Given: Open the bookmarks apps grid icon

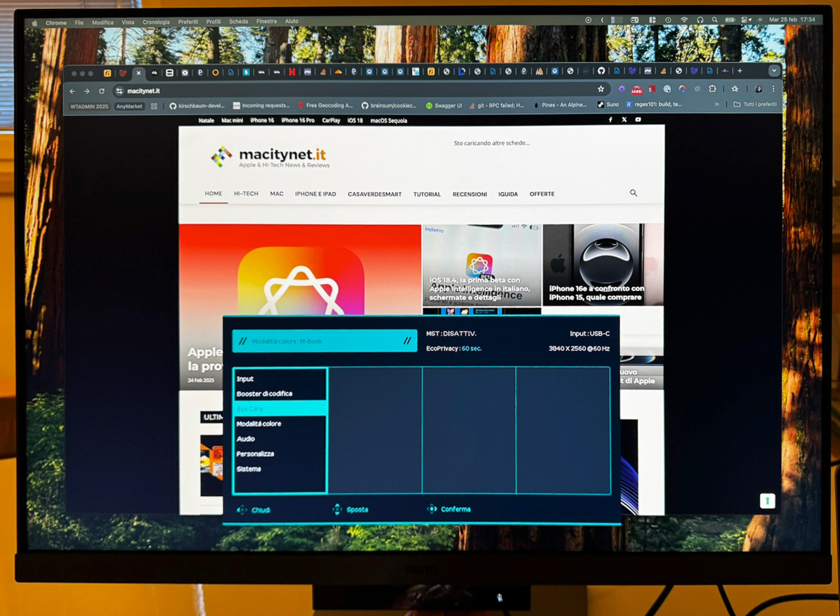Looking at the screenshot, I should point(154,106).
